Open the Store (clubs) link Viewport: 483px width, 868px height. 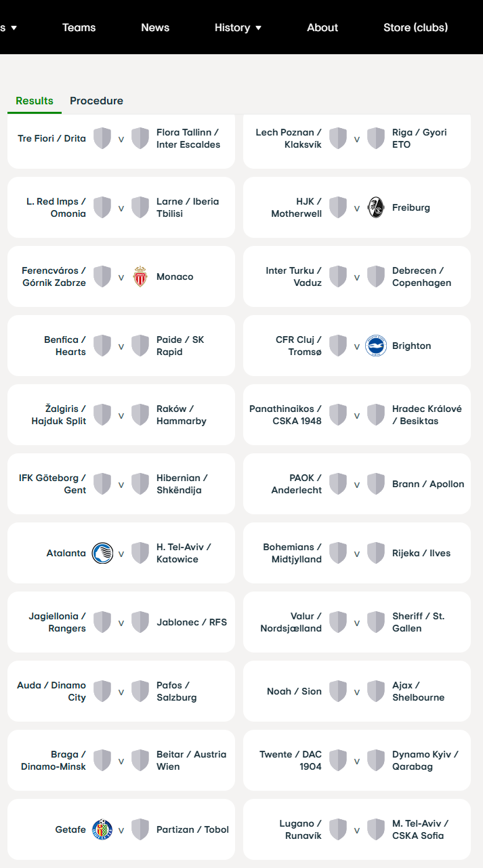415,28
